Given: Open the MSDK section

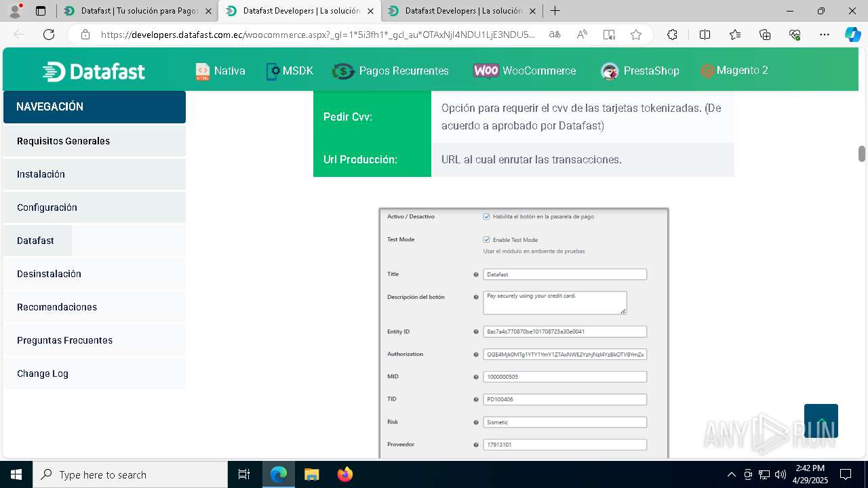Looking at the screenshot, I should tap(290, 70).
